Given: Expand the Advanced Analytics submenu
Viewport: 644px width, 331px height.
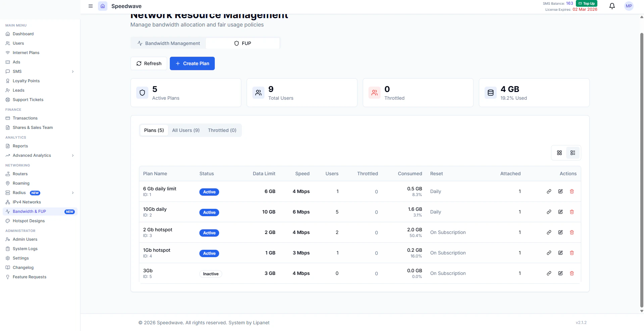Looking at the screenshot, I should tap(73, 155).
